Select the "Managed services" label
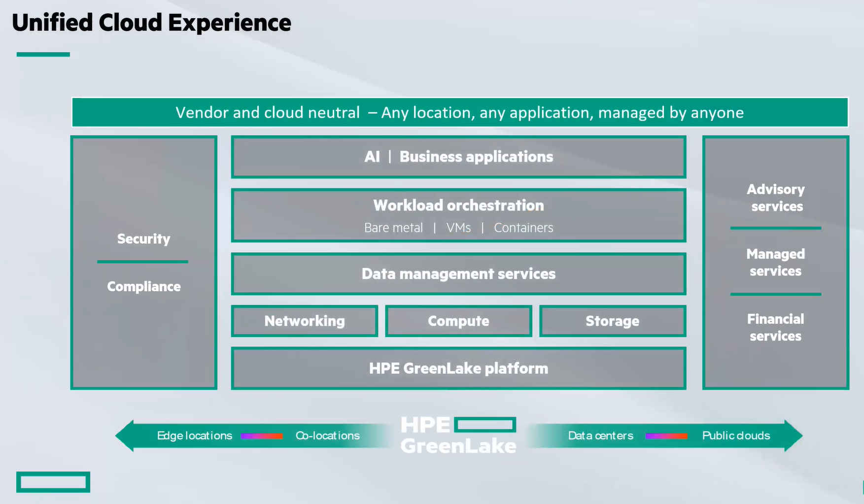The image size is (864, 504). [x=776, y=262]
